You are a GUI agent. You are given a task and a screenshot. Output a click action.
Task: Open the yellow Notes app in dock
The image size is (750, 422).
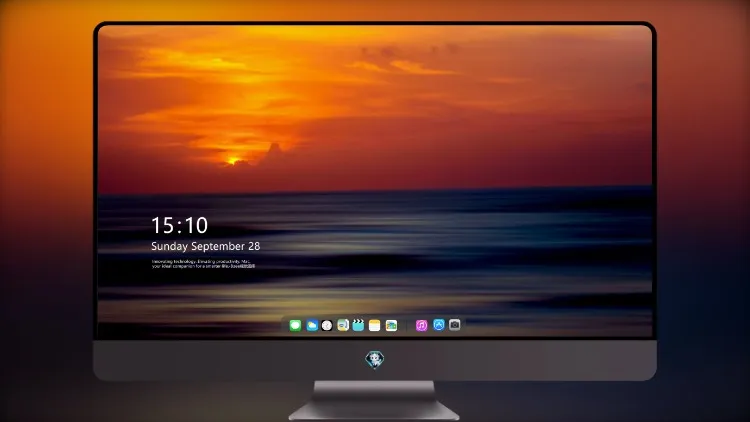tap(375, 325)
